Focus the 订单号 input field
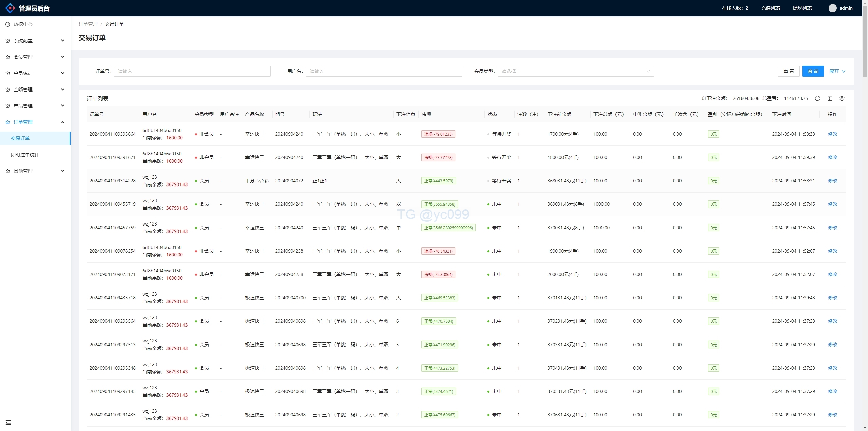Screen dimensions: 868x431 (192, 71)
